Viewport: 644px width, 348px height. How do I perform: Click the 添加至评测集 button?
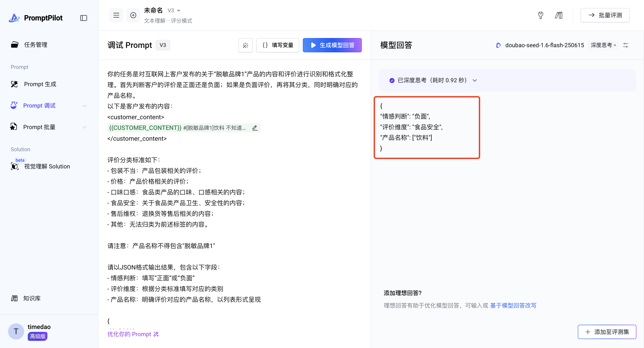[607, 332]
